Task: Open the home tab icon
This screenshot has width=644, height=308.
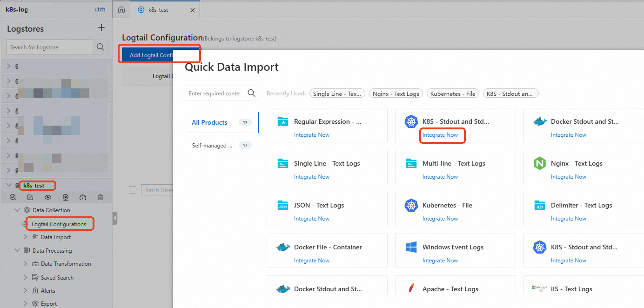Action: [x=121, y=9]
